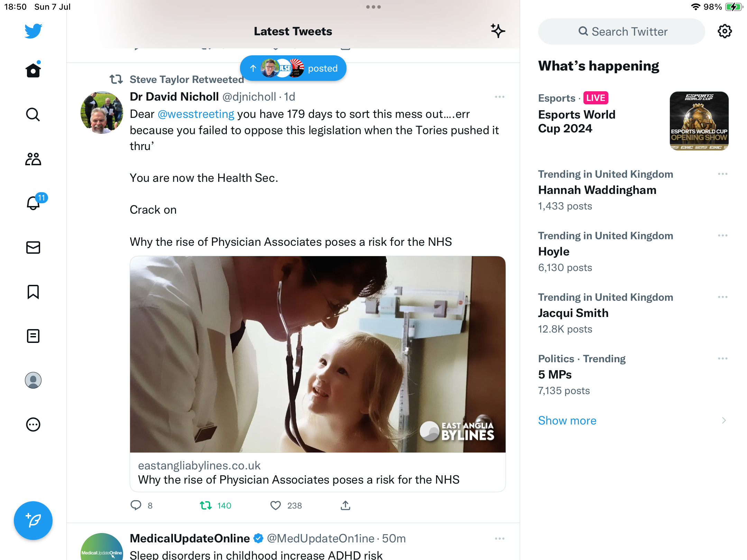
Task: Open More menu circle icon in sidebar
Action: pos(33,424)
